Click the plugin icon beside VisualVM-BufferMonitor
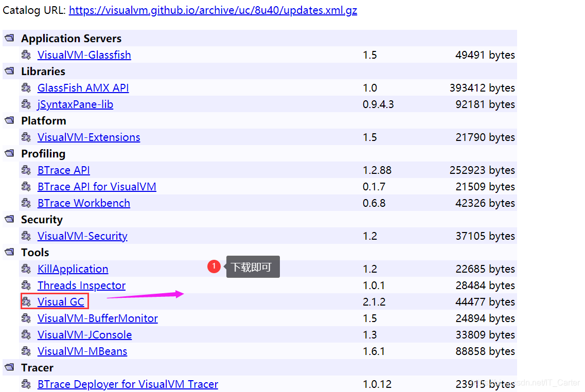Image resolution: width=585 pixels, height=392 pixels. click(26, 318)
